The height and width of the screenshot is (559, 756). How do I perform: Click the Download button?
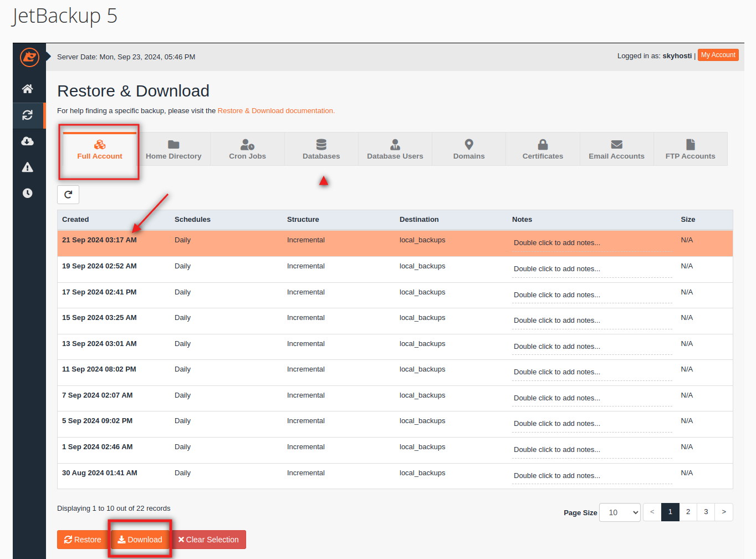click(140, 540)
